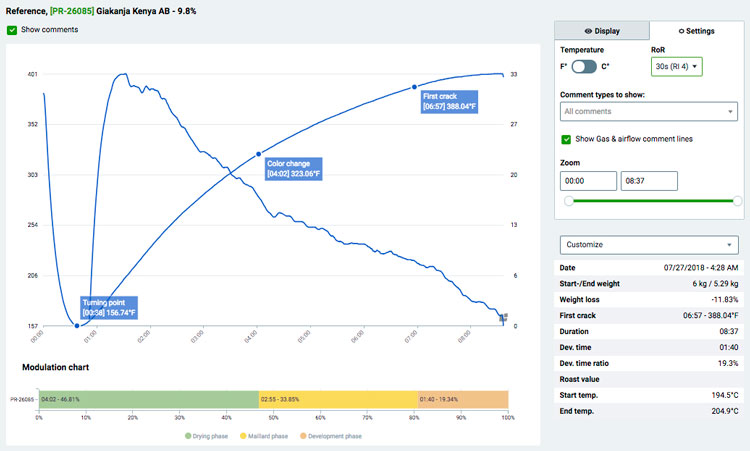Image resolution: width=750 pixels, height=451 pixels.
Task: Click the eye icon on Display tab
Action: 588,31
